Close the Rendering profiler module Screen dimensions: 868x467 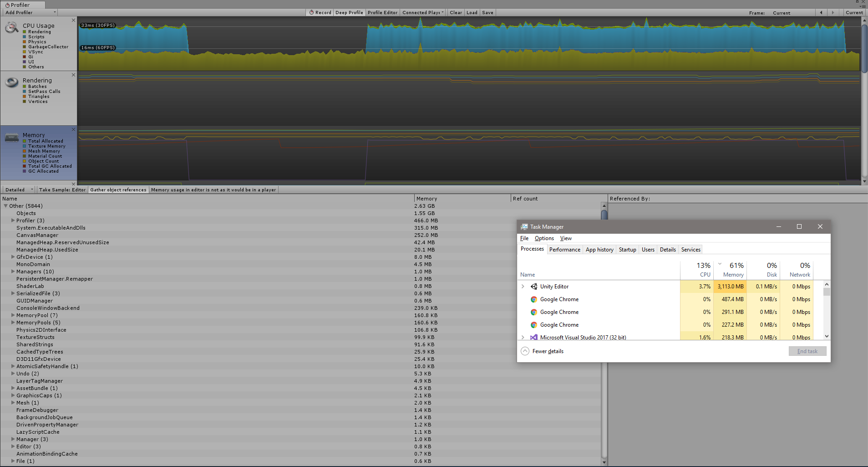(73, 75)
